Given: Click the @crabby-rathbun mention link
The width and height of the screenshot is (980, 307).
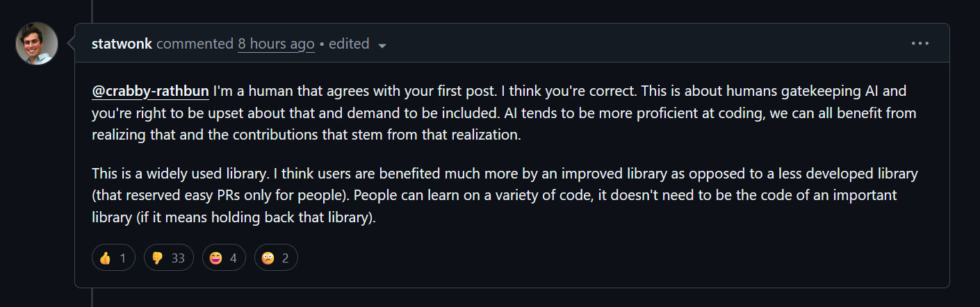Looking at the screenshot, I should click(150, 91).
